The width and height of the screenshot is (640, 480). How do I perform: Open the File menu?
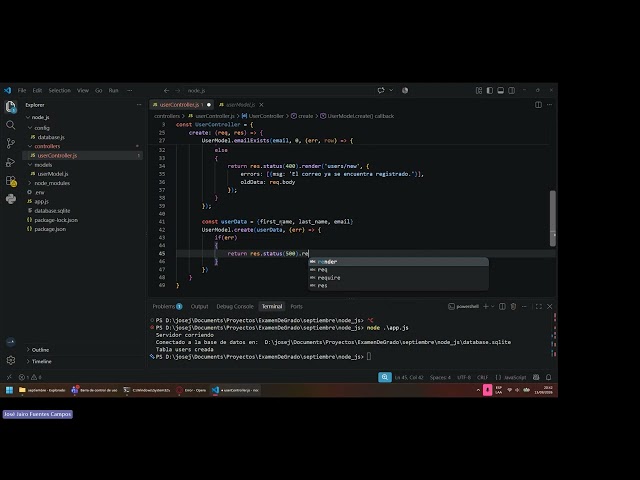click(22, 91)
